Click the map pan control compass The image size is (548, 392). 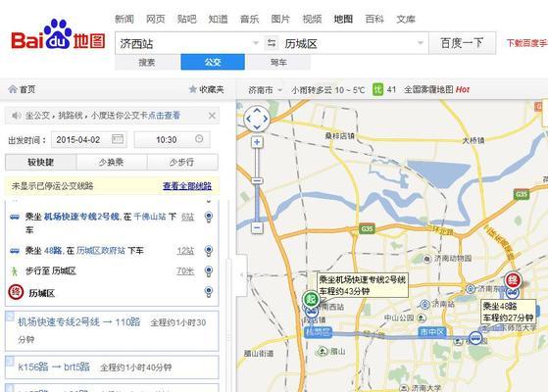pyautogui.click(x=257, y=119)
